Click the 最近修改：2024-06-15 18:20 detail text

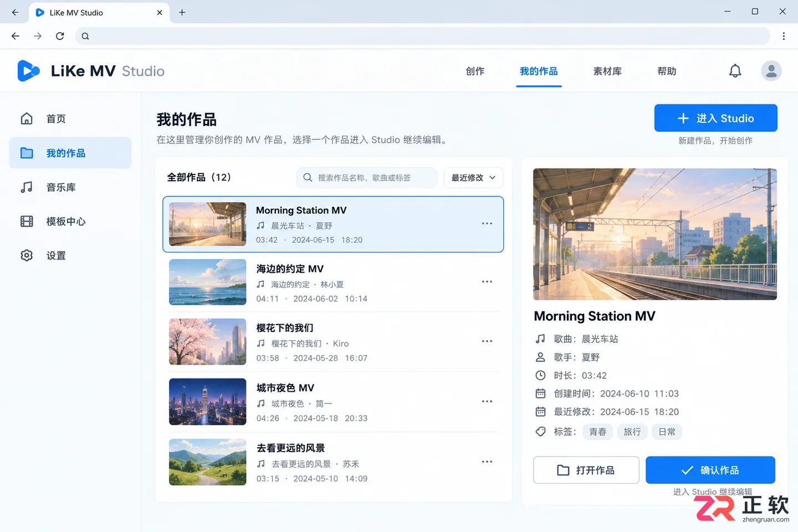click(616, 412)
